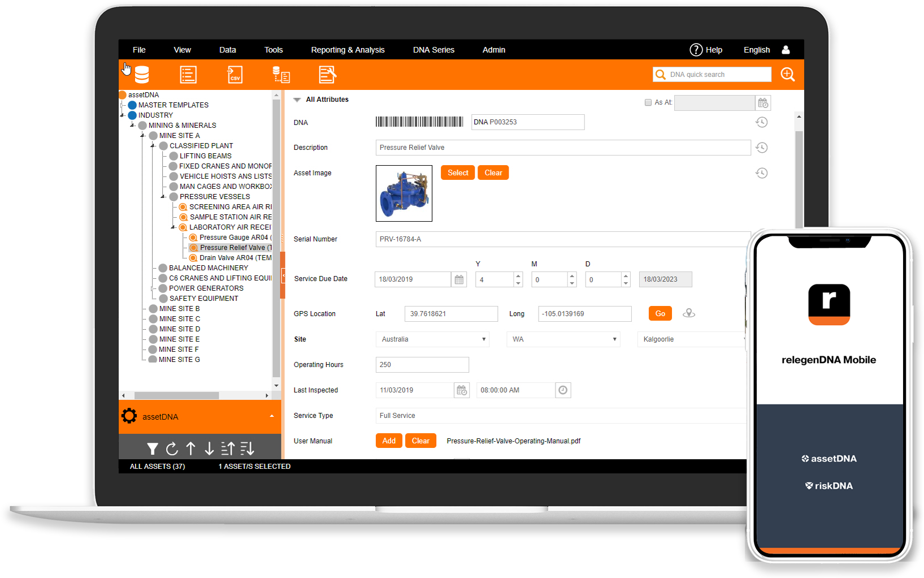924x578 pixels.
Task: Open the user profile icon
Action: click(786, 50)
